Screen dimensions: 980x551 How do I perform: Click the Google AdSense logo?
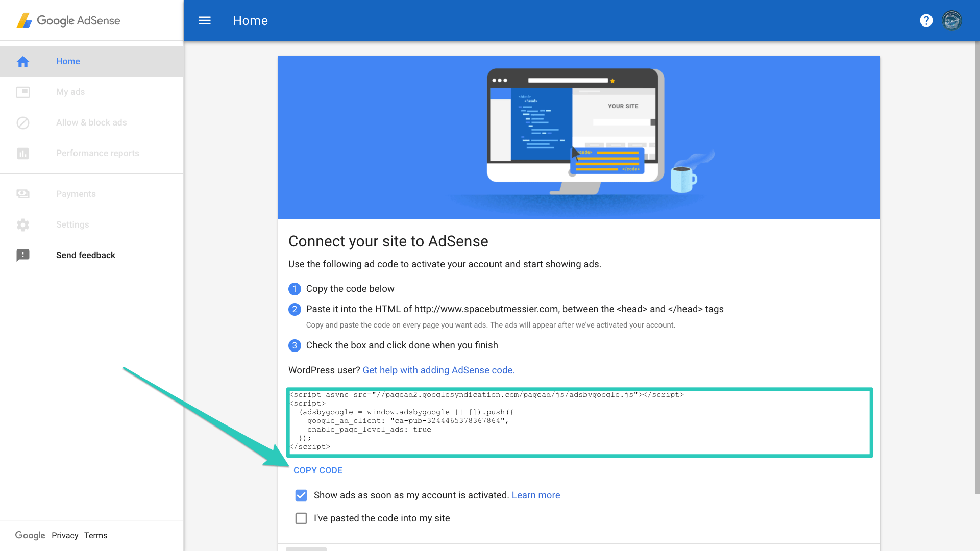(68, 20)
